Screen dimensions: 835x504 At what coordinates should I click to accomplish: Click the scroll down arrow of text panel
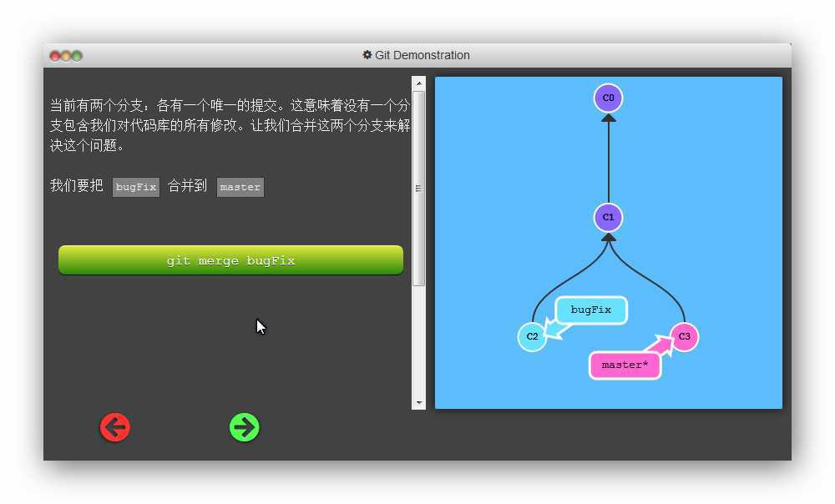418,403
